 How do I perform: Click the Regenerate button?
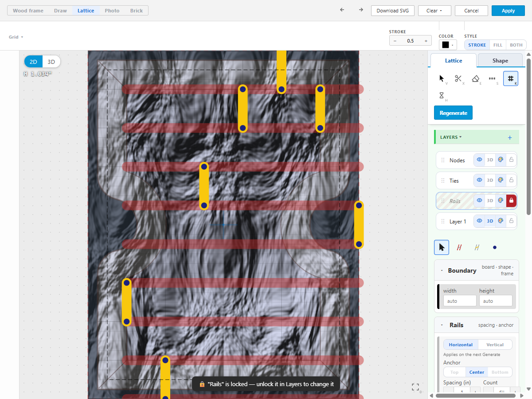tap(454, 113)
